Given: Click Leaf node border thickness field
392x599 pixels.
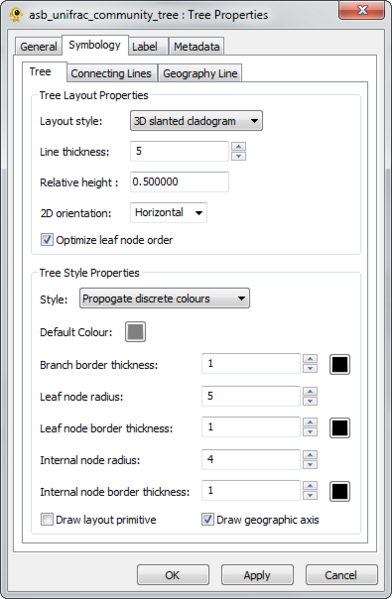Looking at the screenshot, I should pyautogui.click(x=251, y=427).
